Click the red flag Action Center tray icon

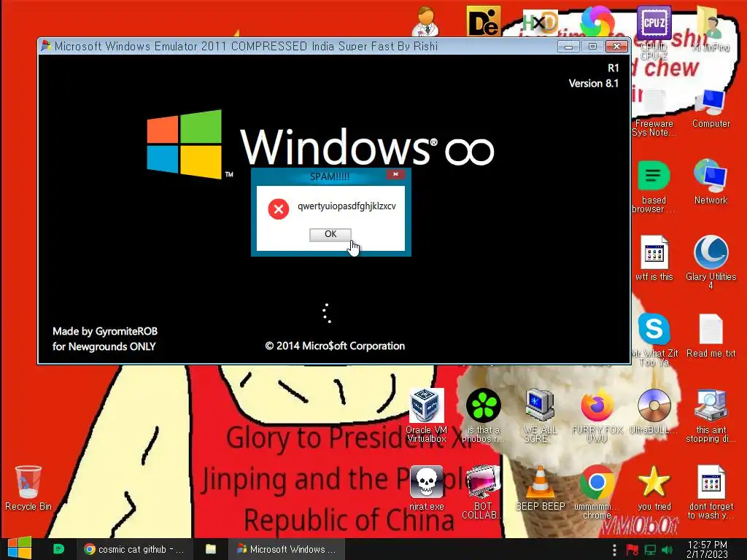point(632,550)
